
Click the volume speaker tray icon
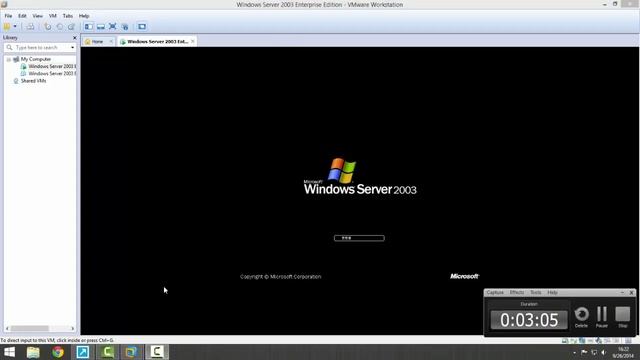[x=604, y=352]
